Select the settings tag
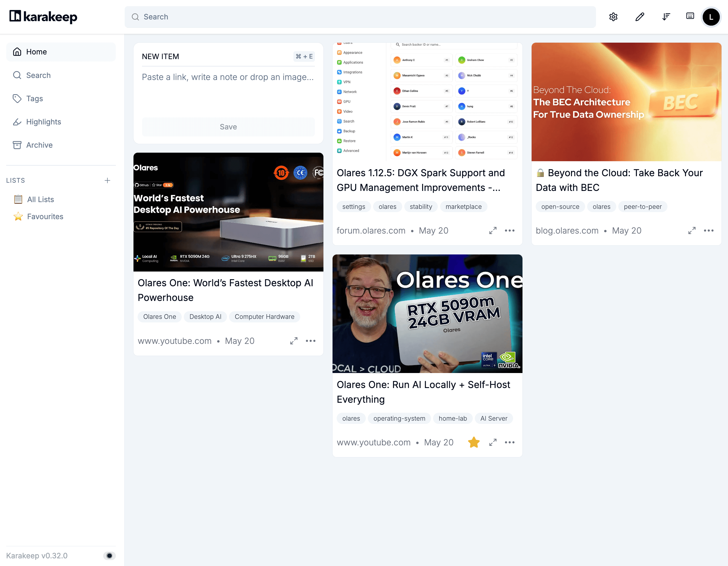 (354, 207)
